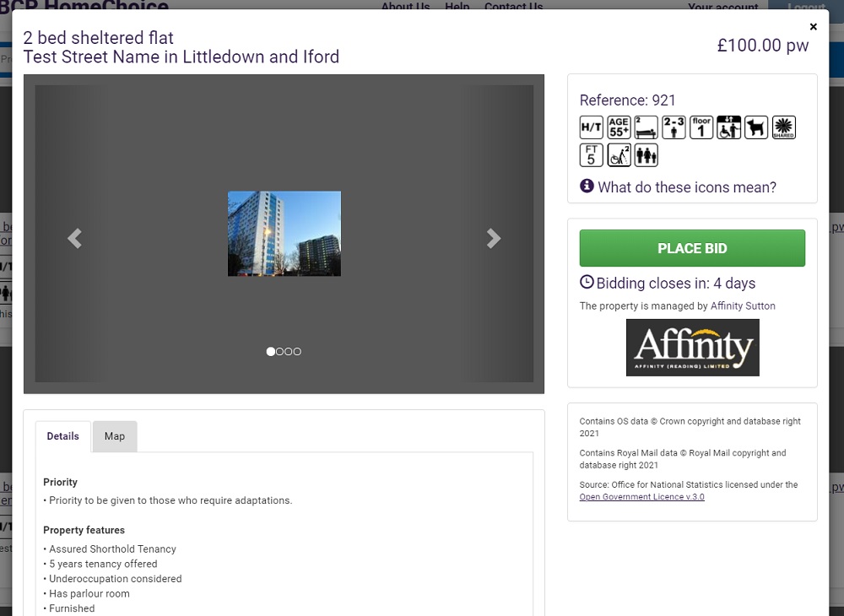Click the pets allowed dog icon

tap(756, 127)
